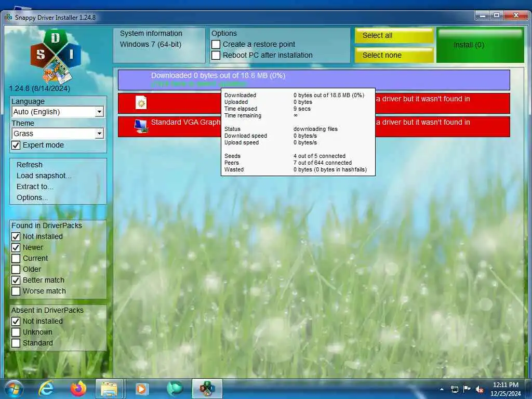Show hidden tray icons arrow

[x=442, y=389]
